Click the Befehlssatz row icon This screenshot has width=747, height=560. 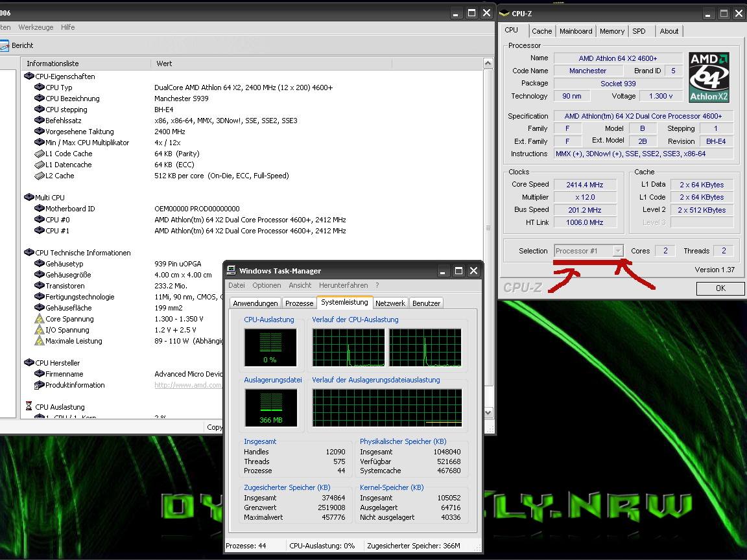coord(40,120)
